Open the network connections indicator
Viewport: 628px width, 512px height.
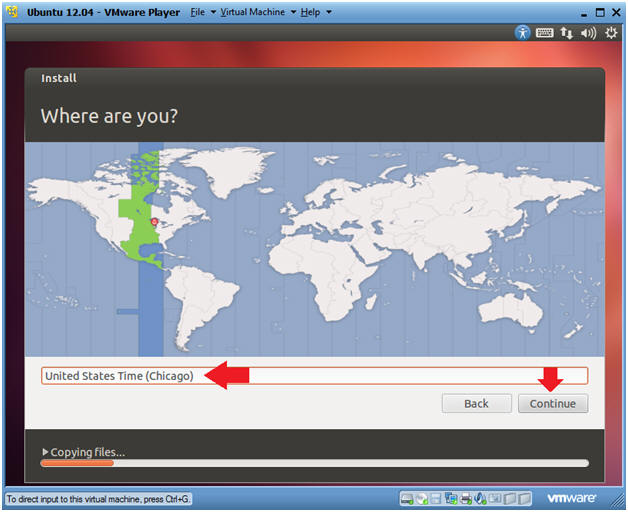(x=566, y=33)
